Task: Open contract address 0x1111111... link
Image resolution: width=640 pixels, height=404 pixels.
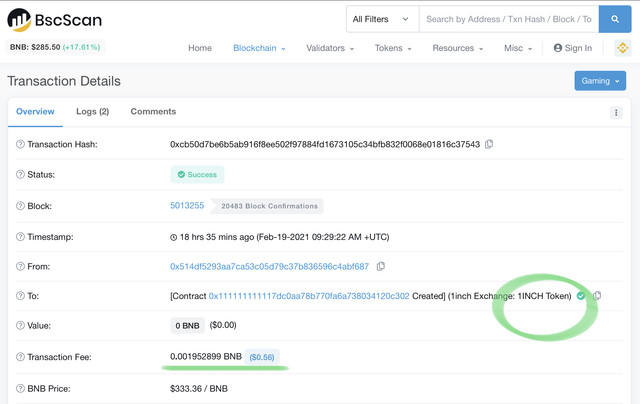Action: [309, 296]
